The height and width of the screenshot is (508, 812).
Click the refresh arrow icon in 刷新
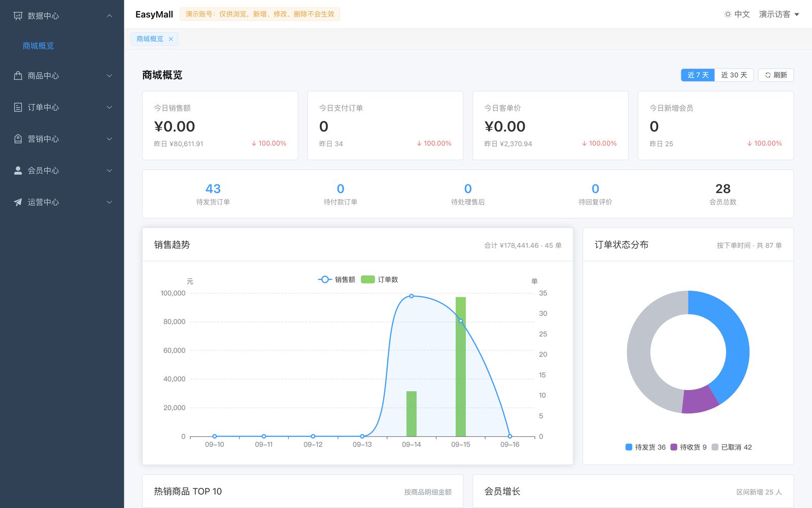click(x=768, y=75)
